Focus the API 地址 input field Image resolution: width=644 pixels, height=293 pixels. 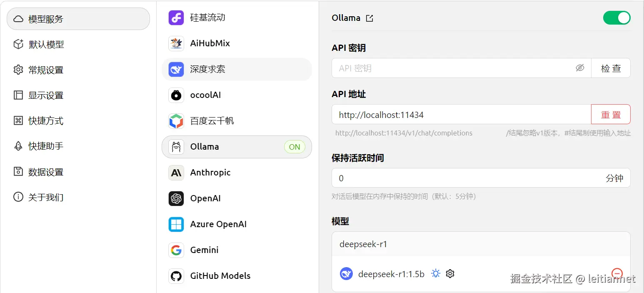tap(462, 114)
